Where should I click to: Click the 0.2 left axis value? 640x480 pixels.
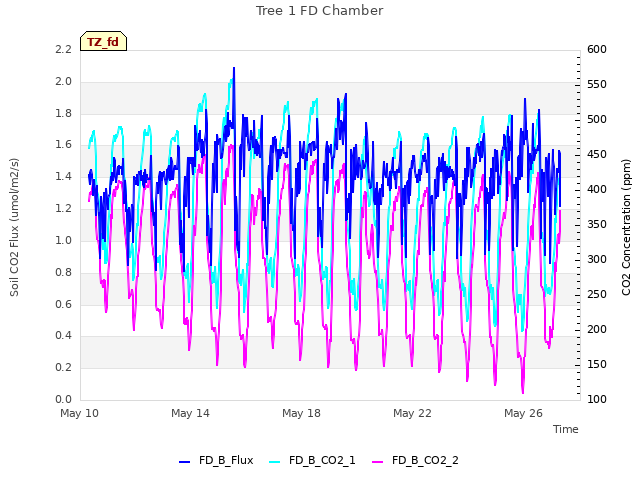tap(63, 367)
